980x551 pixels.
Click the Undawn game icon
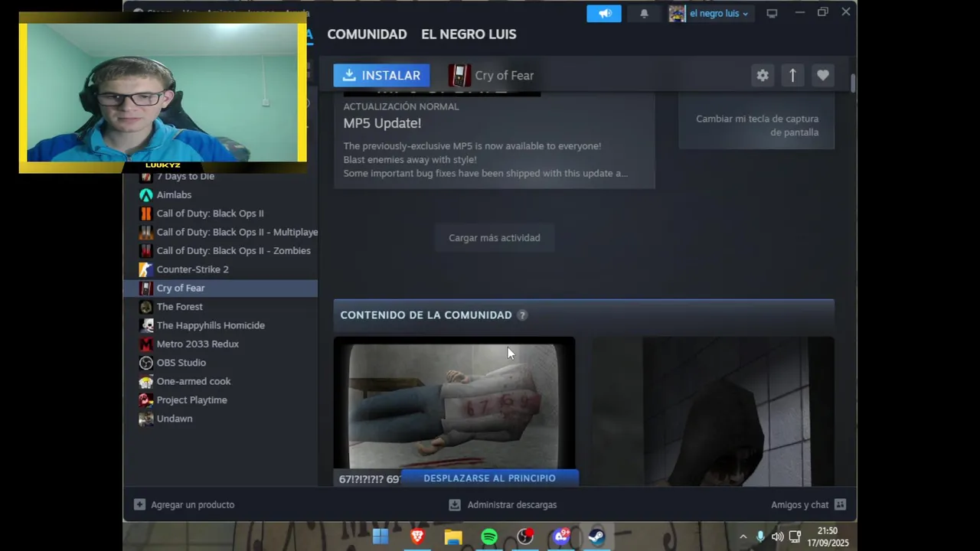point(145,419)
